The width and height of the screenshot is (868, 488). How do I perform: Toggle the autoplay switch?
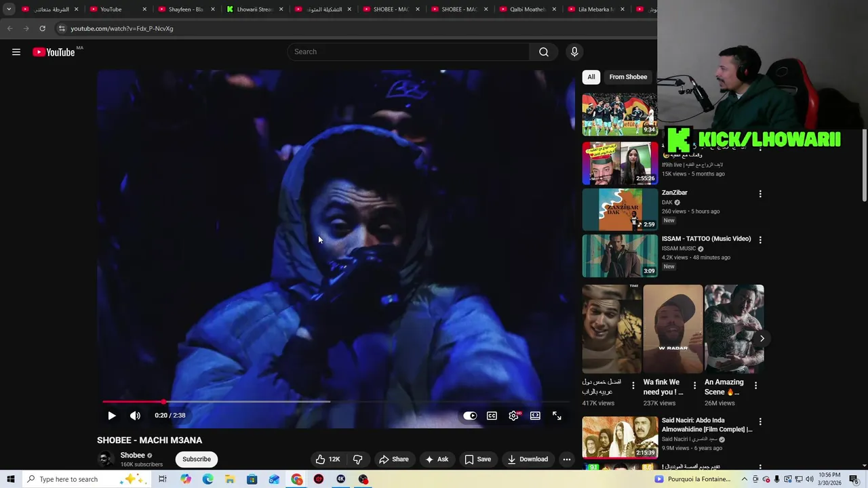coord(470,415)
